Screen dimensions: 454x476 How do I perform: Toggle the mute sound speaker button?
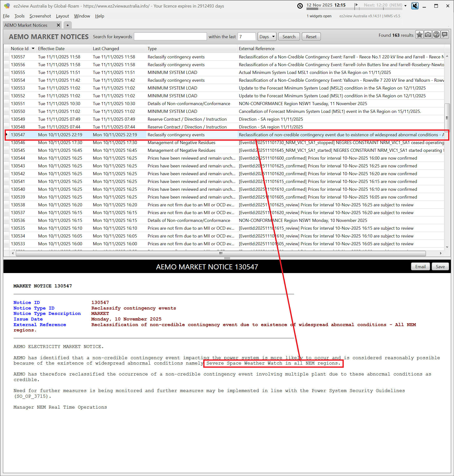point(415,6)
